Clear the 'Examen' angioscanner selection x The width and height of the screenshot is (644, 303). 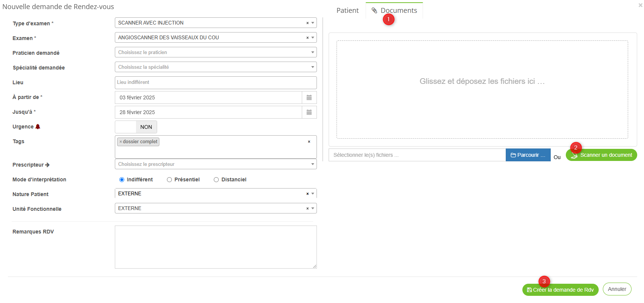tap(307, 38)
